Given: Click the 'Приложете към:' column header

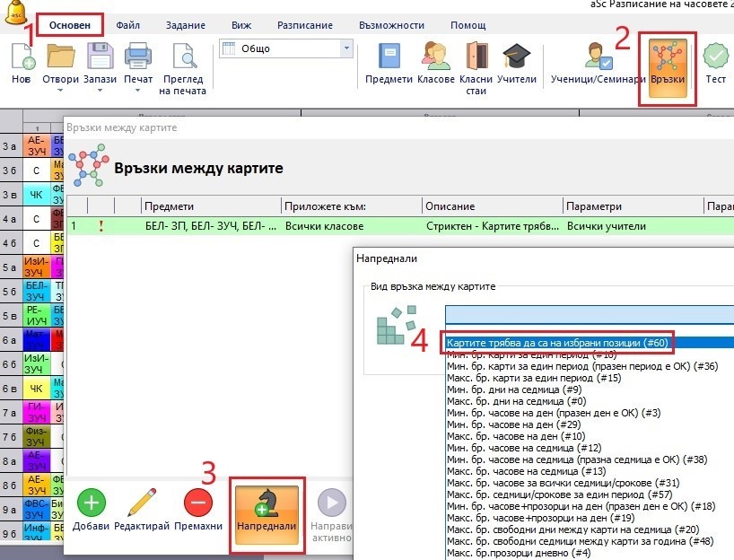Looking at the screenshot, I should click(x=352, y=206).
